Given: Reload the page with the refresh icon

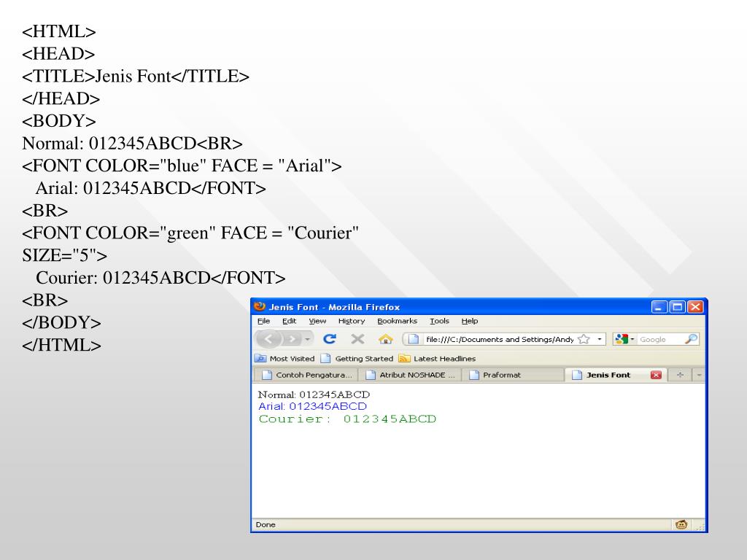Looking at the screenshot, I should click(x=330, y=338).
